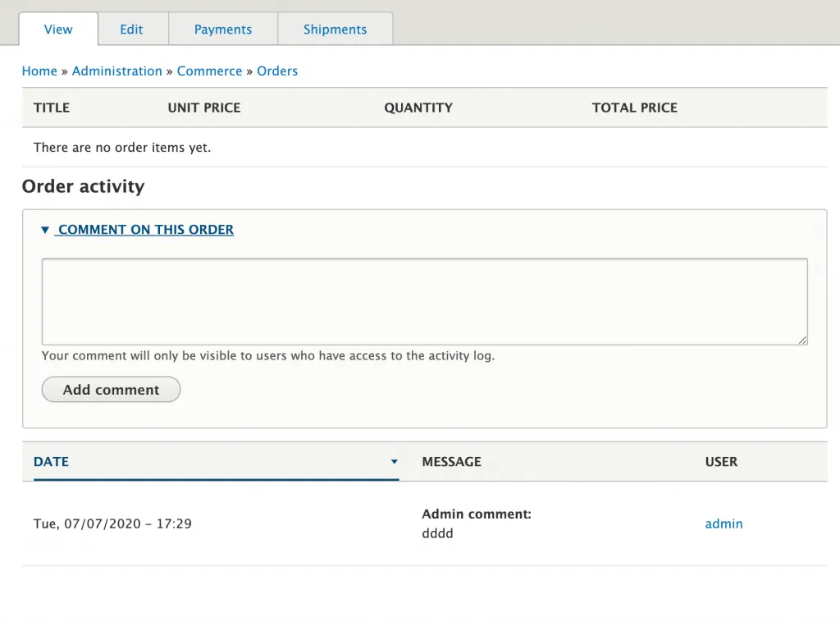This screenshot has height=622, width=840.
Task: Open the Edit tab
Action: pos(131,30)
